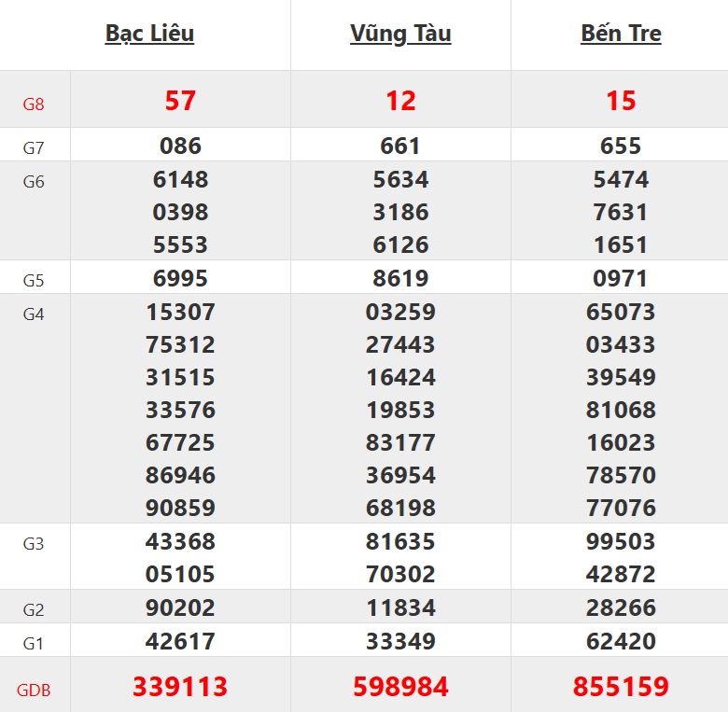Click Vũng Tàu G3 number 70302

tap(400, 574)
